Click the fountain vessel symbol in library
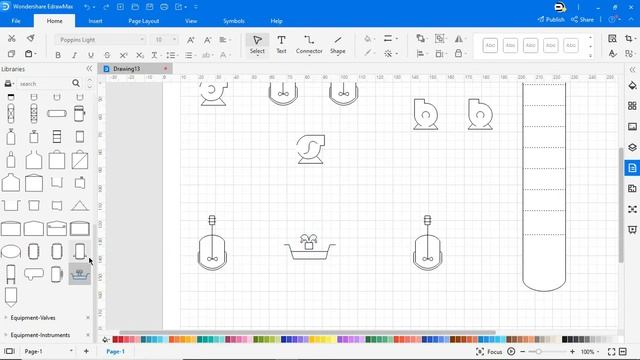This screenshot has width=640, height=360. tap(80, 274)
